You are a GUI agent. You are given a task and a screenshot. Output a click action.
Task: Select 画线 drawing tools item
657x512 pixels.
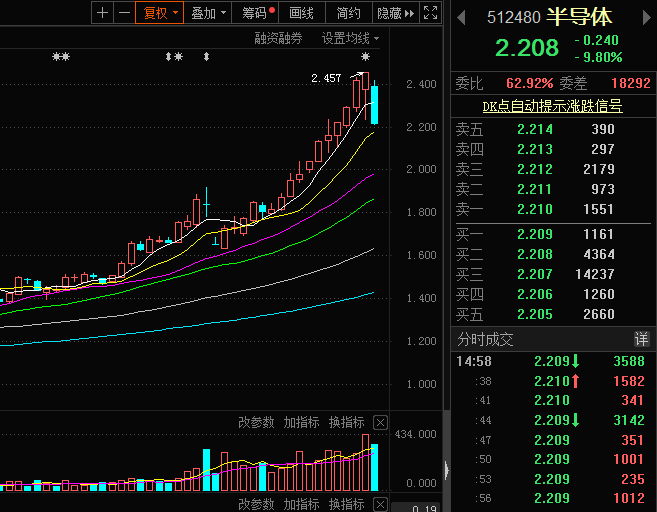click(x=302, y=13)
